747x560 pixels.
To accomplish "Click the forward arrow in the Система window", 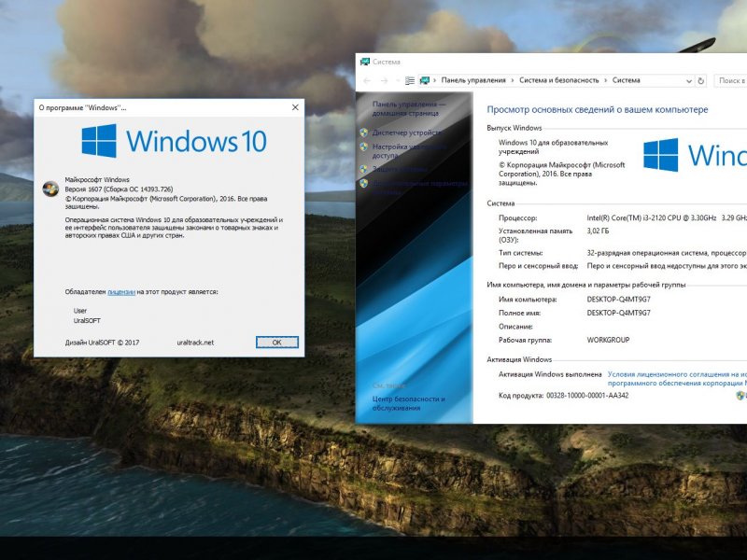I will tap(384, 81).
